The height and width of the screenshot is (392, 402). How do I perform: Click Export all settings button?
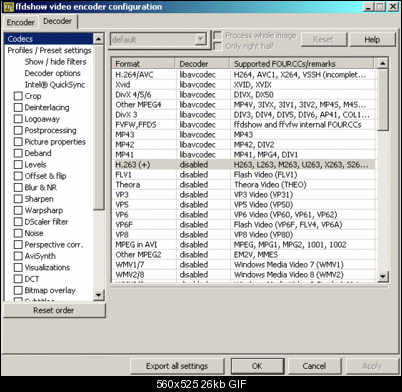pyautogui.click(x=177, y=366)
